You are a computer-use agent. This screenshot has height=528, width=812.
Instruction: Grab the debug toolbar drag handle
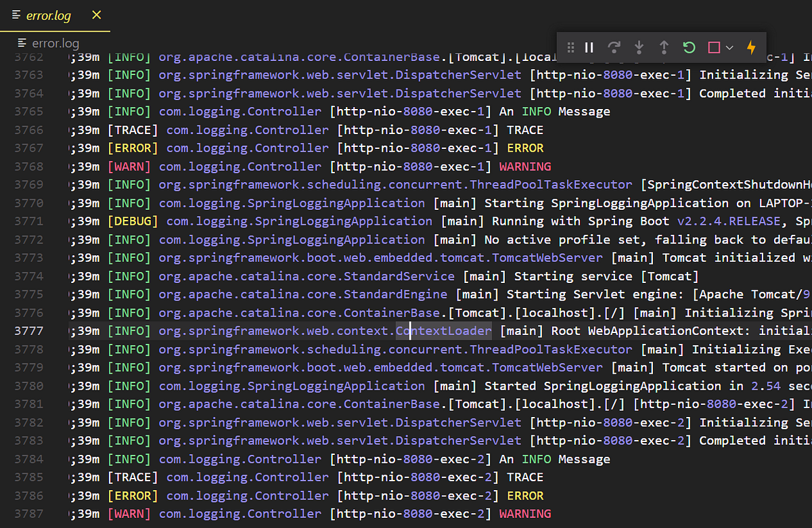pyautogui.click(x=570, y=47)
